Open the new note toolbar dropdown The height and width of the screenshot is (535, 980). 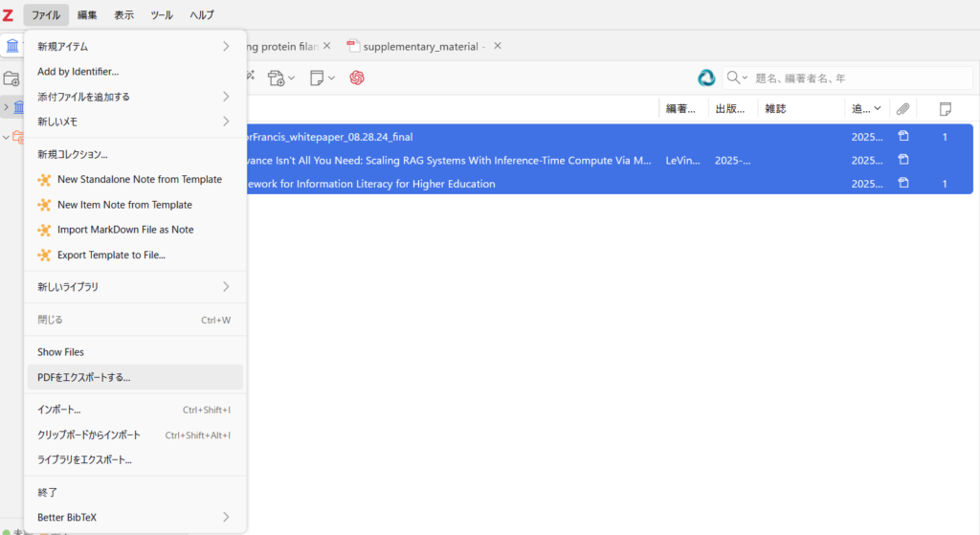pos(323,78)
